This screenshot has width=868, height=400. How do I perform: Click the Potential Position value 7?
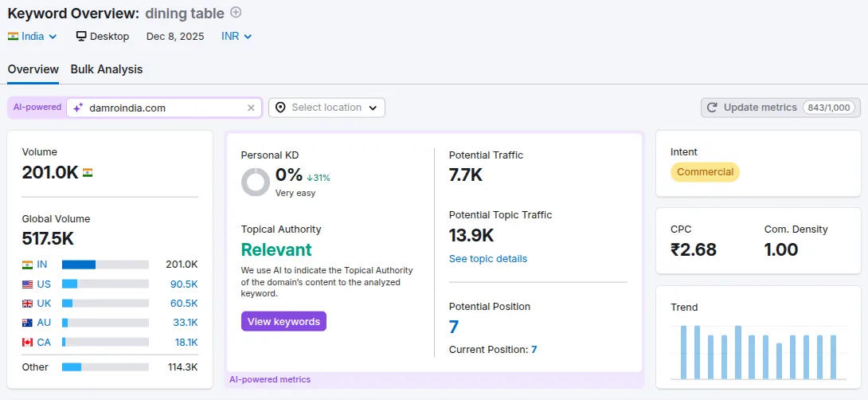coord(454,327)
